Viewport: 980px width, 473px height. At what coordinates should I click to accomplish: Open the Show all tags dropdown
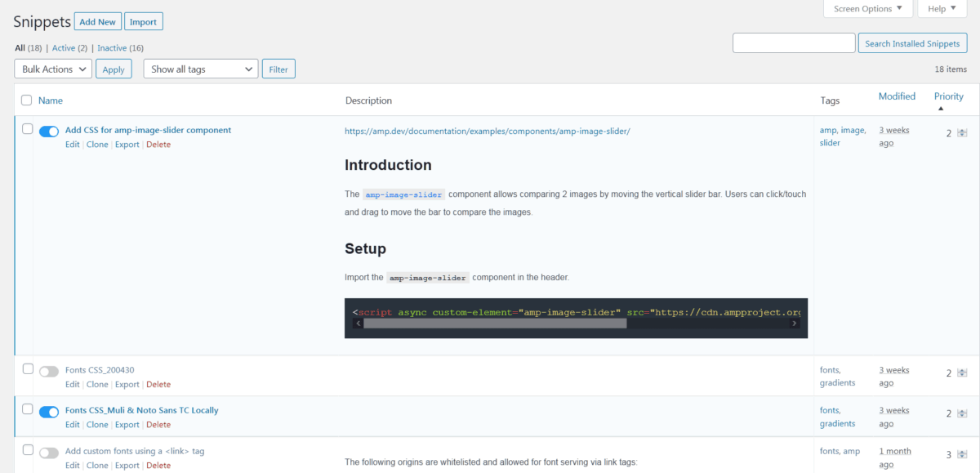[200, 69]
